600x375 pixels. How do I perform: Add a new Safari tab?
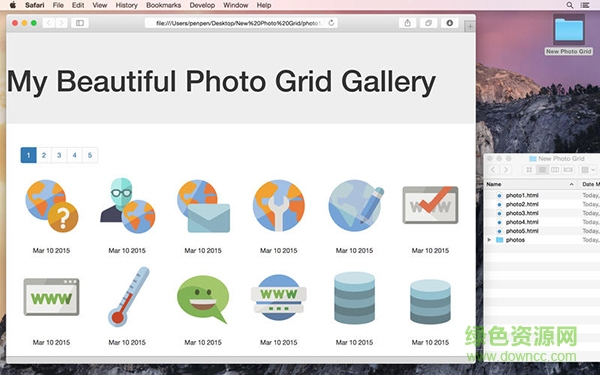click(x=470, y=26)
